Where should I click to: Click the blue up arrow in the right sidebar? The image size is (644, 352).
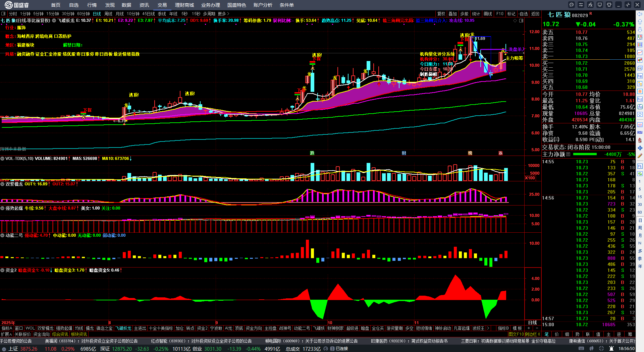(640, 22)
